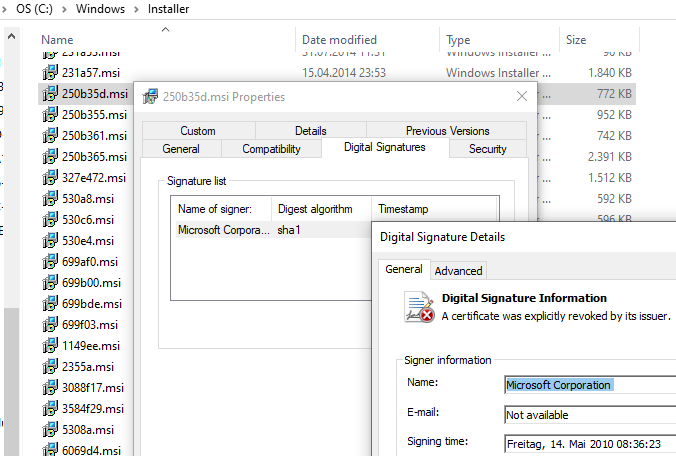Click the 327e472.msi file icon

click(50, 178)
